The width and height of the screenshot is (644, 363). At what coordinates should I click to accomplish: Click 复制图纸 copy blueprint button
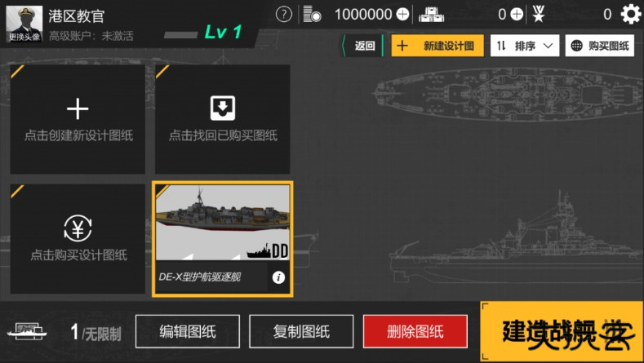click(x=301, y=331)
